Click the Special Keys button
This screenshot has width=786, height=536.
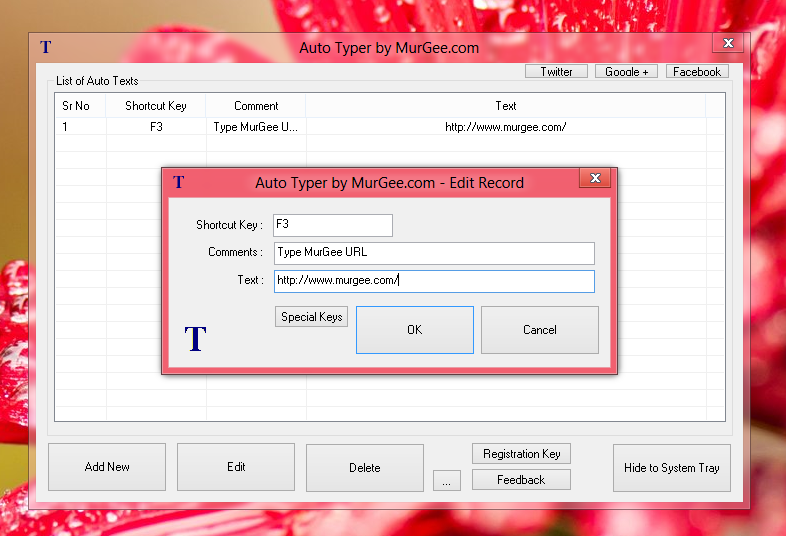[311, 317]
